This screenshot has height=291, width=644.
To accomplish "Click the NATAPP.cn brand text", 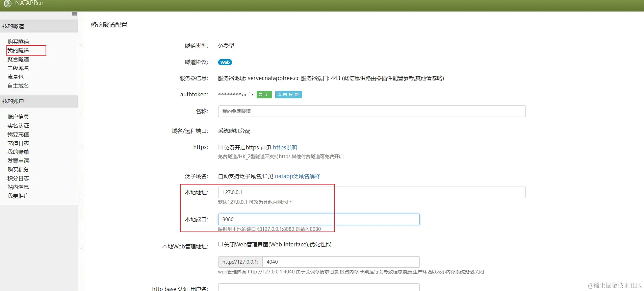I will 29,3.
